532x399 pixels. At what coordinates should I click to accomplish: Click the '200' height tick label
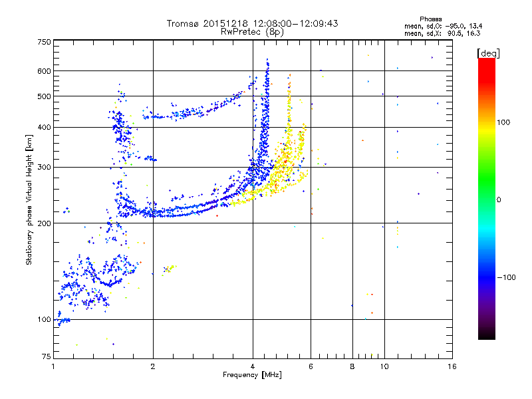(x=44, y=223)
